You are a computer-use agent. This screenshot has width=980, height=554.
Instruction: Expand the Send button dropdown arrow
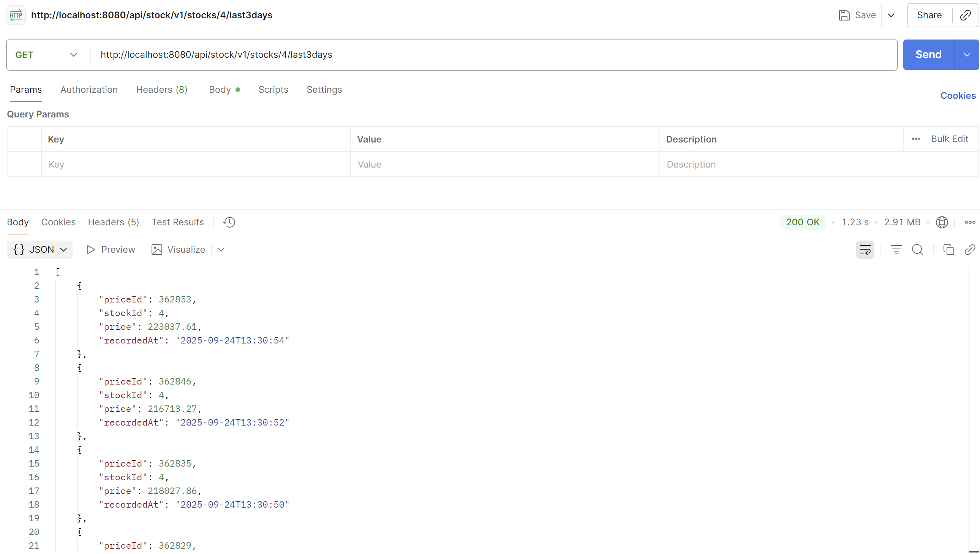(967, 55)
